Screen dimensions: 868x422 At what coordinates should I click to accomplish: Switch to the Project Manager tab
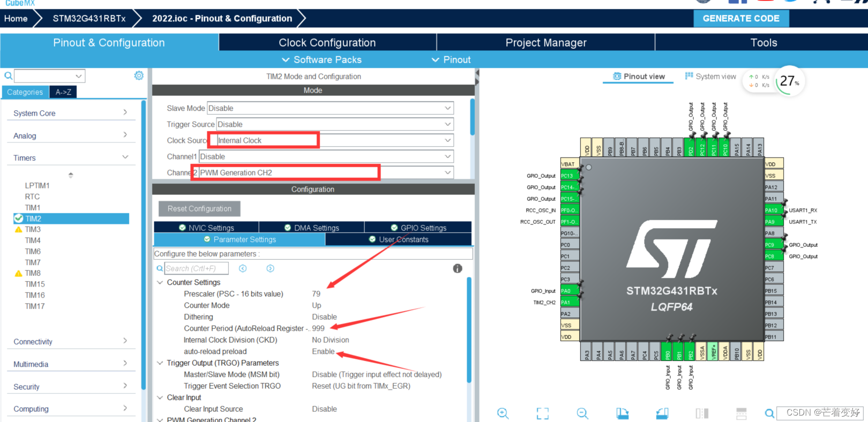click(546, 42)
